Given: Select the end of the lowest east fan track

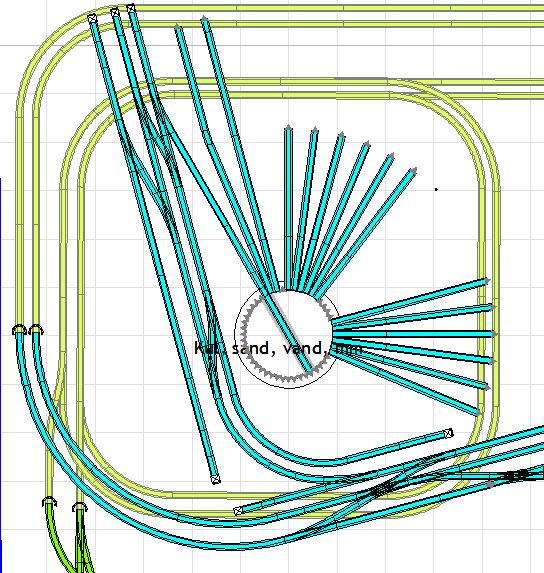Looking at the screenshot, I should click(x=478, y=412).
